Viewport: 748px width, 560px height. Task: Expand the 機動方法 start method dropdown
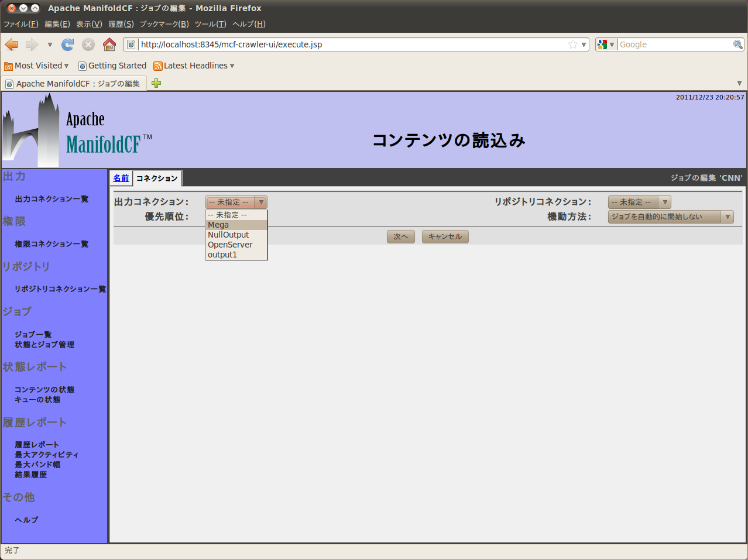pyautogui.click(x=670, y=217)
